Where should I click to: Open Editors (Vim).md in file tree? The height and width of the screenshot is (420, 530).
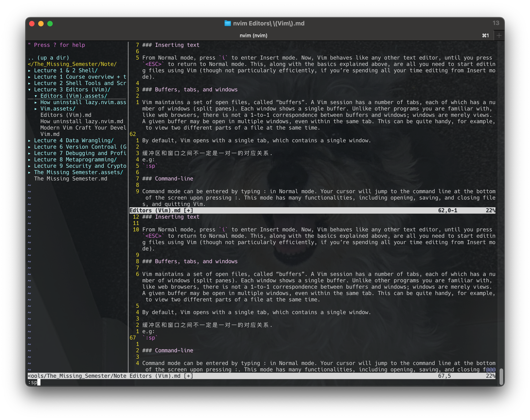66,115
